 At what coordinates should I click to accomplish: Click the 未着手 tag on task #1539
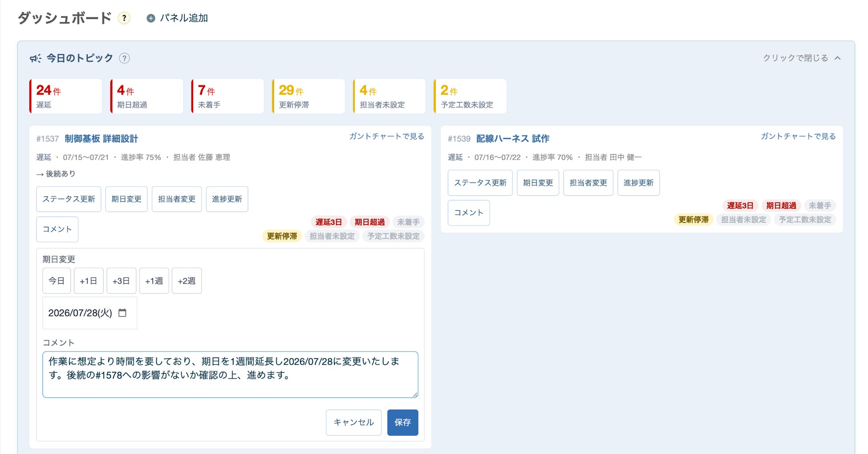[x=820, y=205]
